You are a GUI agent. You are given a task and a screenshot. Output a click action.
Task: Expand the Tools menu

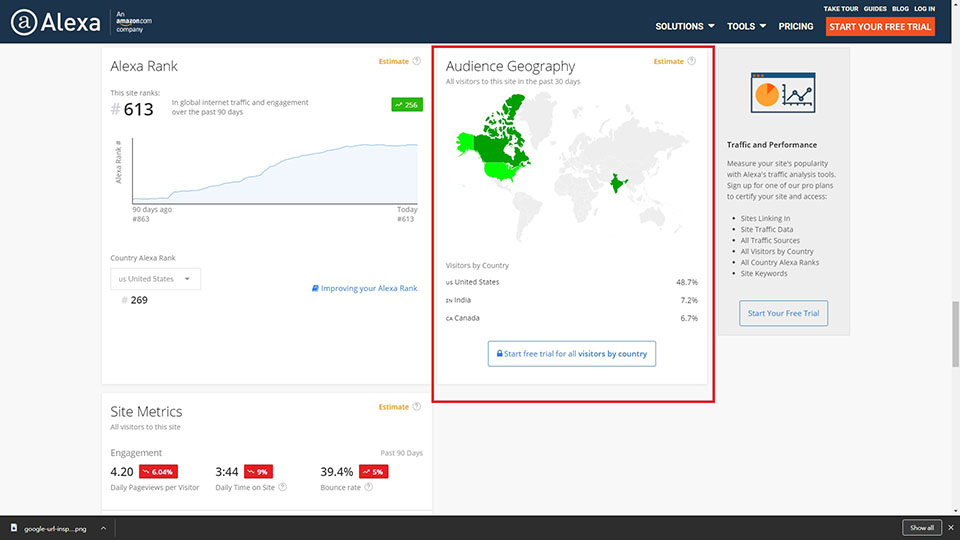[x=746, y=26]
